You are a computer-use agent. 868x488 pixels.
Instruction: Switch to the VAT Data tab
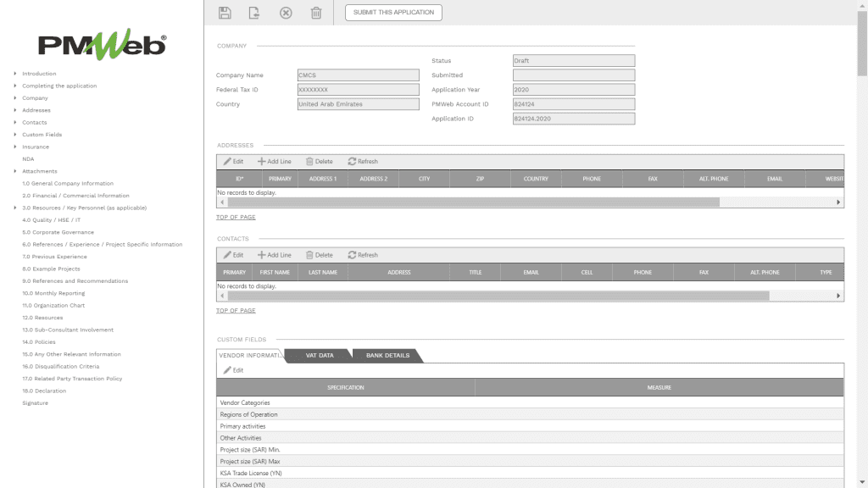click(320, 355)
